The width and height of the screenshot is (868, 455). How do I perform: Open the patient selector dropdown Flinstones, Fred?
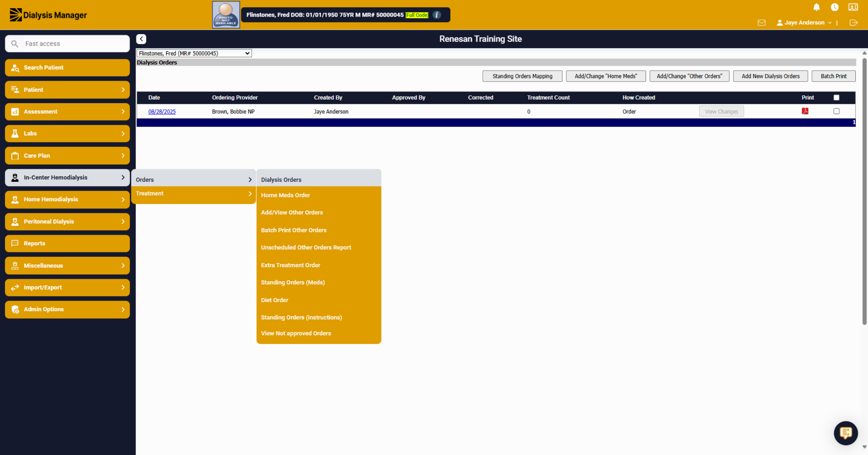coord(194,53)
